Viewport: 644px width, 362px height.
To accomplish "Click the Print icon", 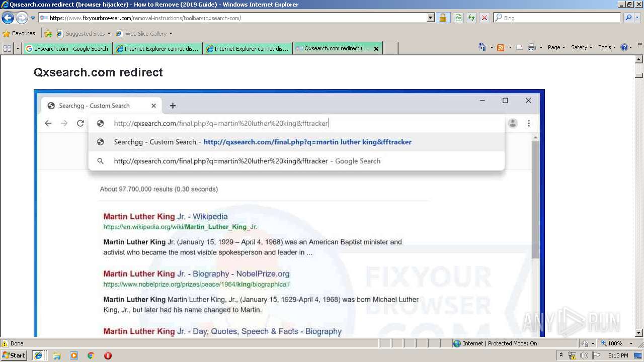I will pos(531,47).
